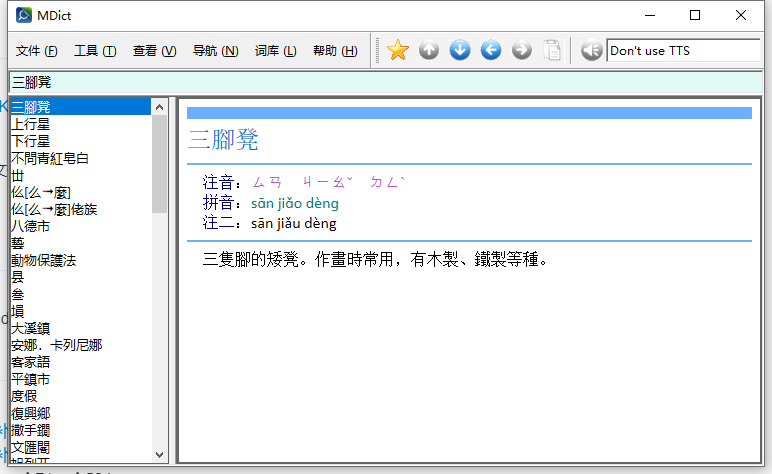The width and height of the screenshot is (772, 474).
Task: Open the 导航 (N) menu
Action: click(x=215, y=51)
